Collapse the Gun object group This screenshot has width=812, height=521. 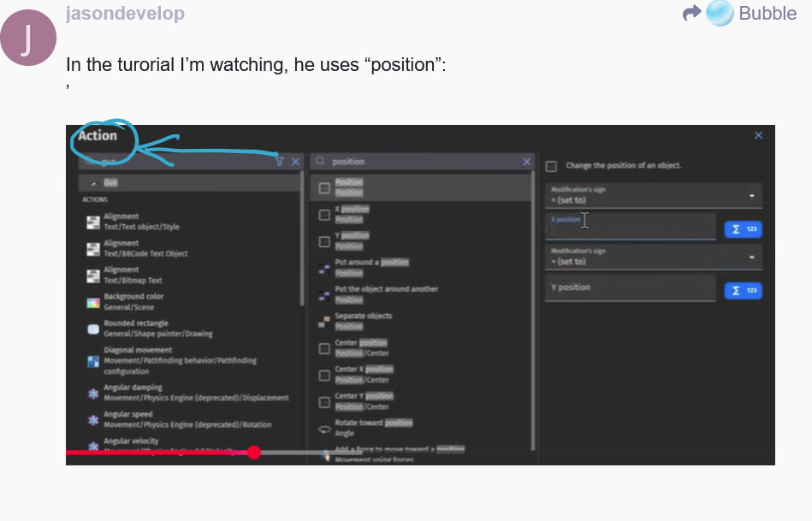point(93,183)
